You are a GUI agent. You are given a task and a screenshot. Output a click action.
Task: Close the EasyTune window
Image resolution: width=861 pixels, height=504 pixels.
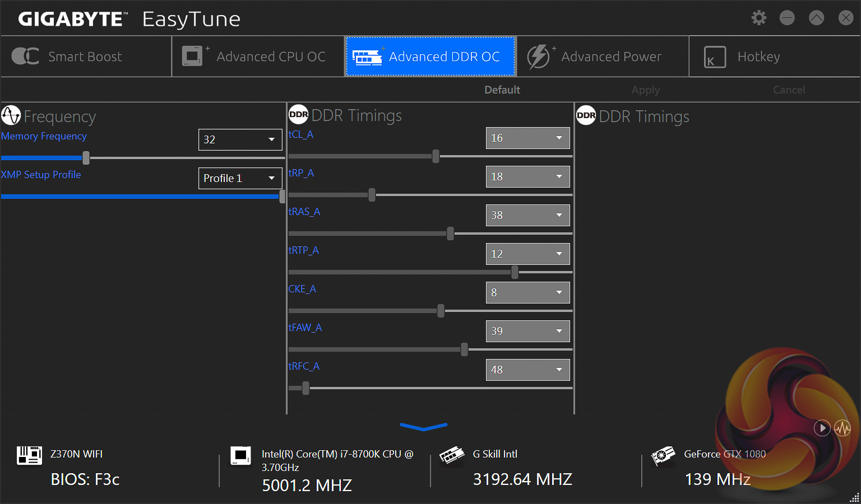[x=846, y=18]
